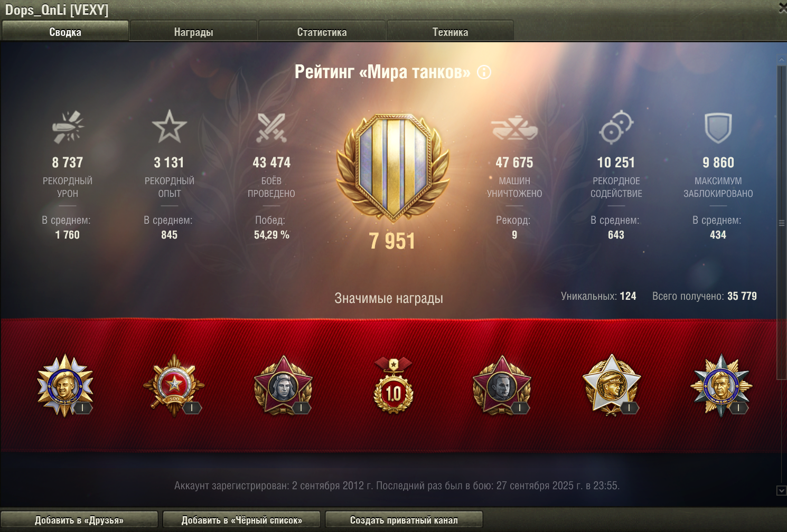The height and width of the screenshot is (532, 787).
Task: Click the destroyed tank icon
Action: pyautogui.click(x=514, y=128)
